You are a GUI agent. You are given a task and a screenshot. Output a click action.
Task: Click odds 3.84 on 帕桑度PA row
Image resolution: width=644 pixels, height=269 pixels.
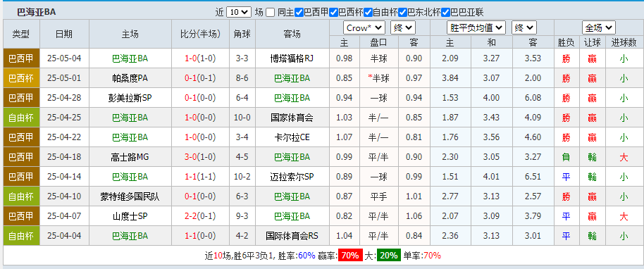tap(450, 78)
